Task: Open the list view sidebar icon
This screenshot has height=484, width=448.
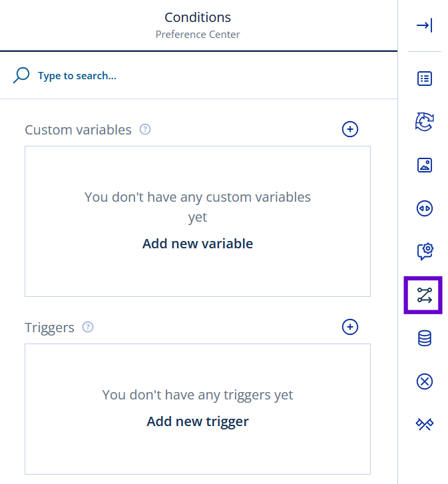Action: coord(425,79)
